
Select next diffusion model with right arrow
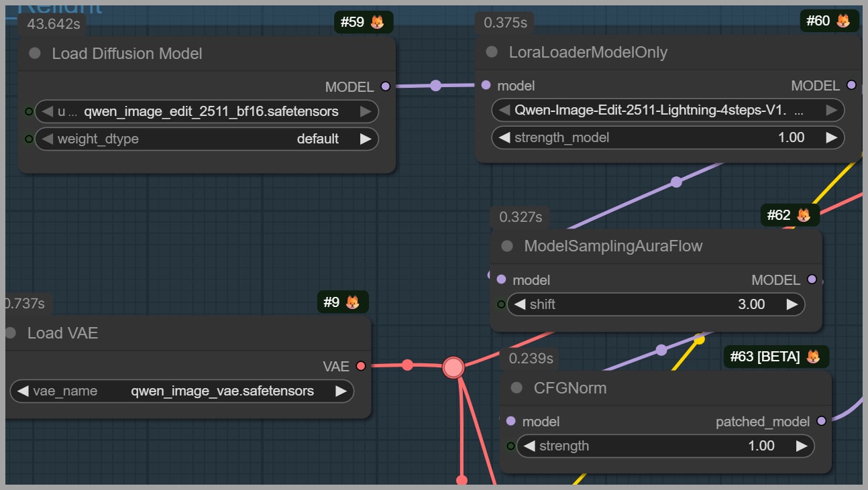coord(366,111)
